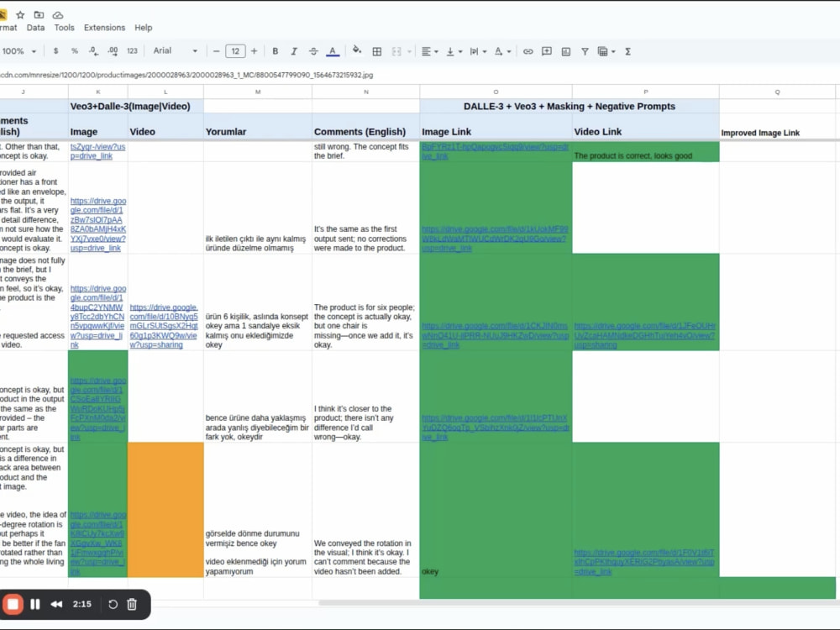
Task: Select the Comments (English) header cell
Action: coord(366,127)
